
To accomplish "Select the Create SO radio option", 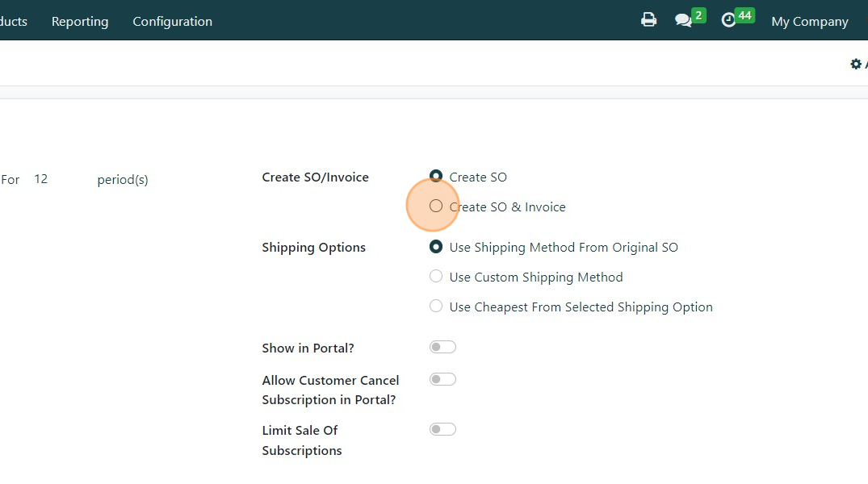I will (x=436, y=176).
